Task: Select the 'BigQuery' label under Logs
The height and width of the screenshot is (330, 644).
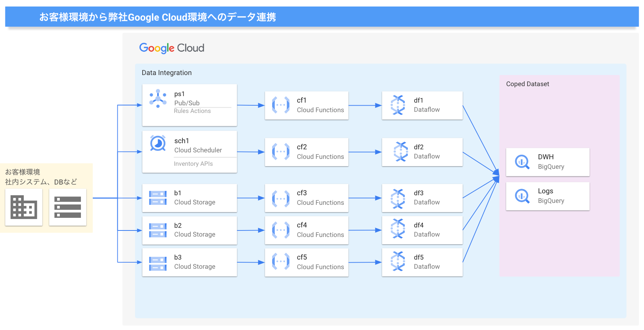Action: (551, 201)
